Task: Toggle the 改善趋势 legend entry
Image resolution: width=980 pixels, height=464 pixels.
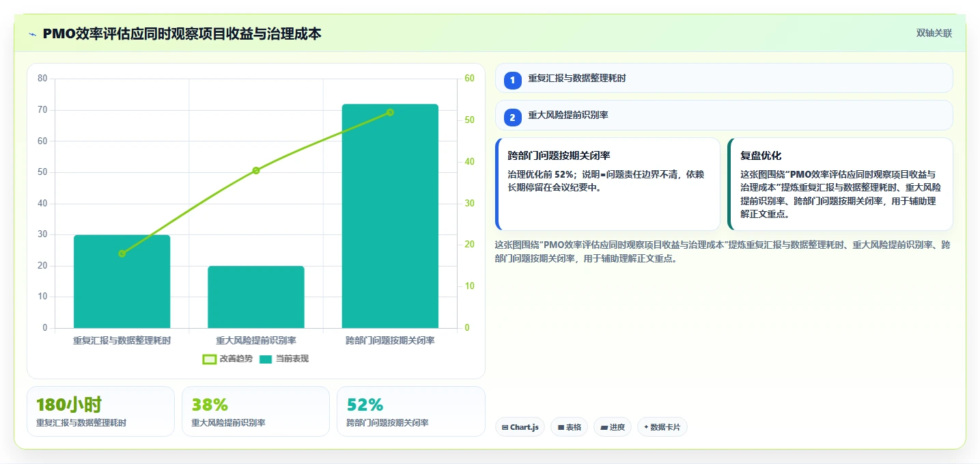Action: tap(227, 359)
